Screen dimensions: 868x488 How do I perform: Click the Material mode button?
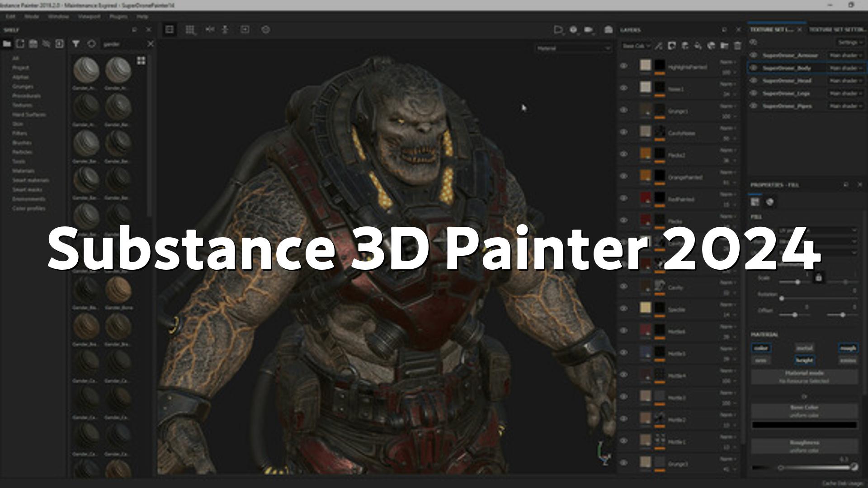point(804,377)
